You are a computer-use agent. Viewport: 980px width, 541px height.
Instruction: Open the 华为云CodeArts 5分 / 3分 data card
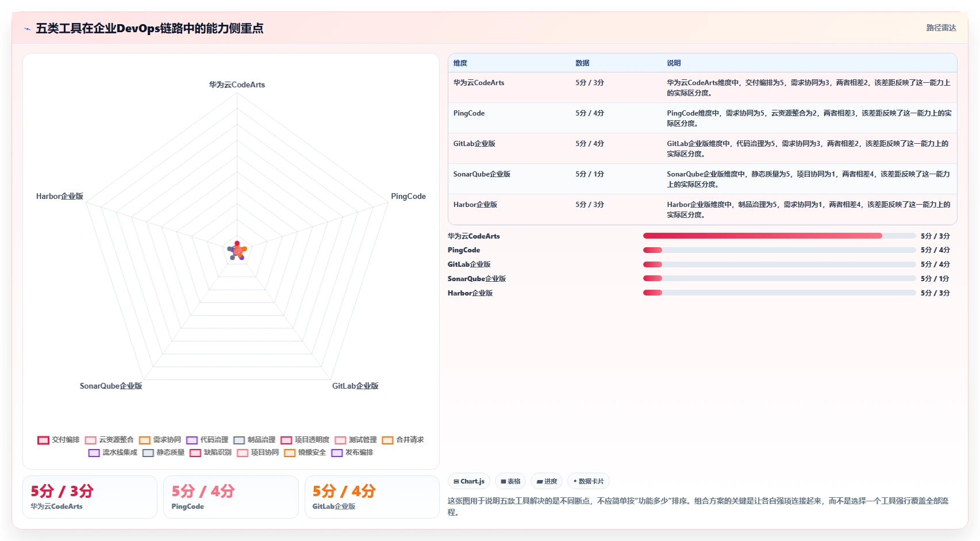pos(90,497)
